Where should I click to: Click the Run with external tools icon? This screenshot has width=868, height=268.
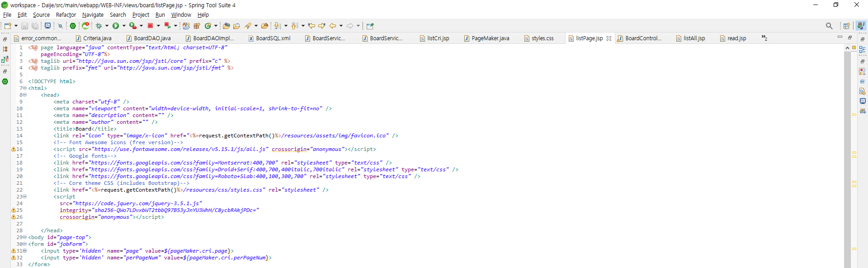tap(133, 26)
